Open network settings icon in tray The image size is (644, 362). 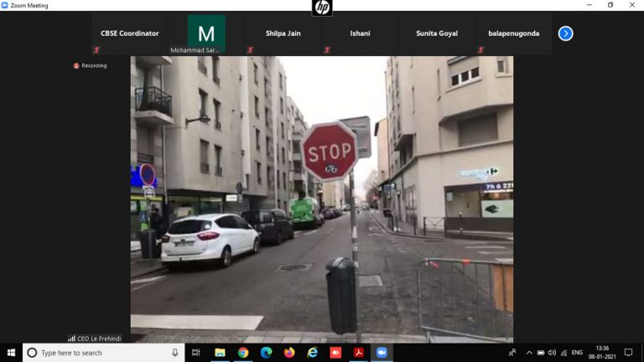(563, 353)
